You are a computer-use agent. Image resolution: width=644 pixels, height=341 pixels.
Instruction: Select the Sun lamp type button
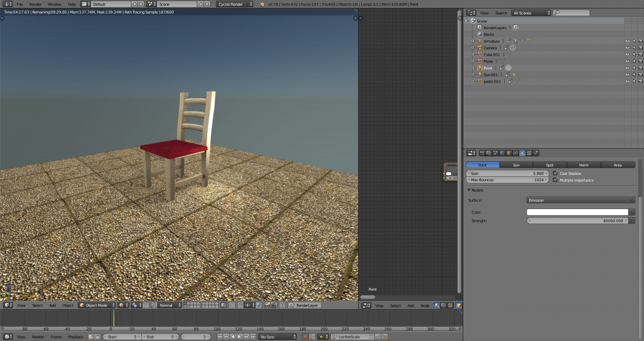click(516, 165)
